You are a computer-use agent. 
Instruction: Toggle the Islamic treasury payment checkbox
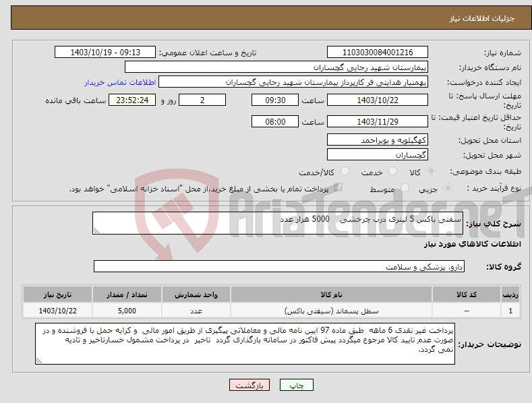338,187
